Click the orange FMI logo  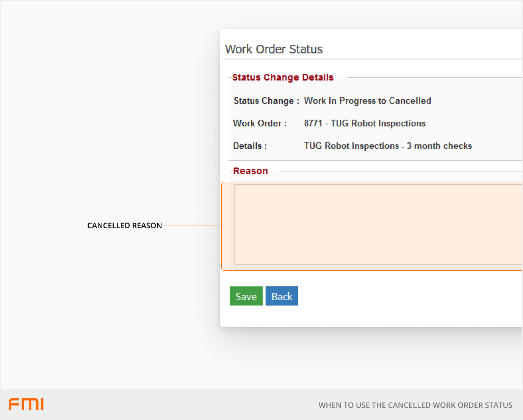tap(26, 404)
